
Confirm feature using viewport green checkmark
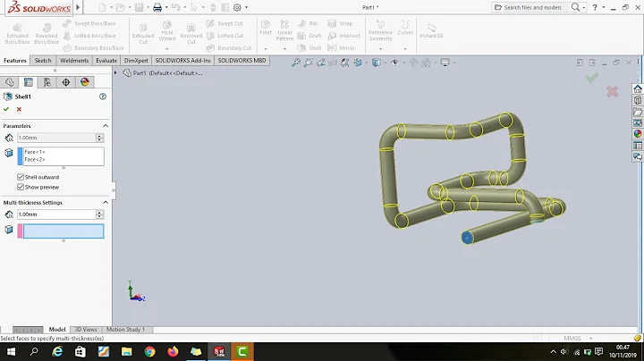[x=592, y=78]
